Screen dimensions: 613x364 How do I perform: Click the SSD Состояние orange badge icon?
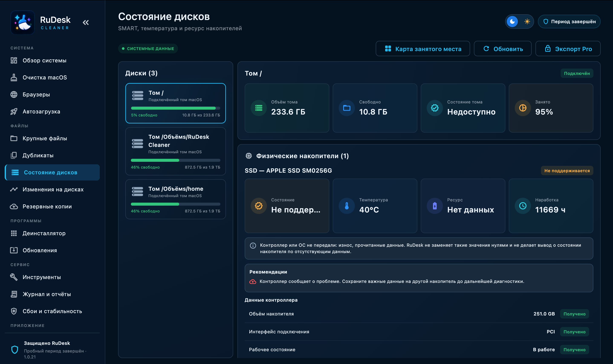coord(259,206)
